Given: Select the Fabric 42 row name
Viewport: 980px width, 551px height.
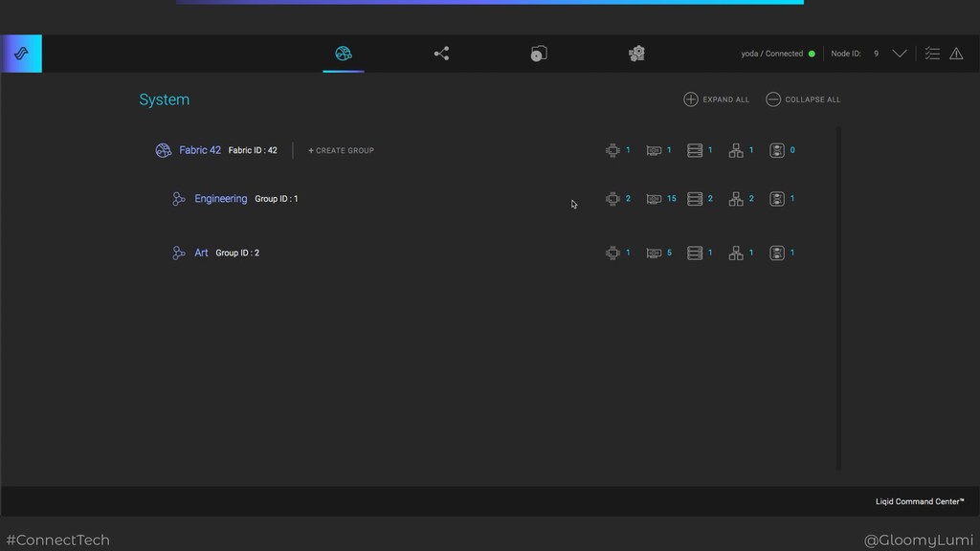Looking at the screenshot, I should [x=200, y=150].
